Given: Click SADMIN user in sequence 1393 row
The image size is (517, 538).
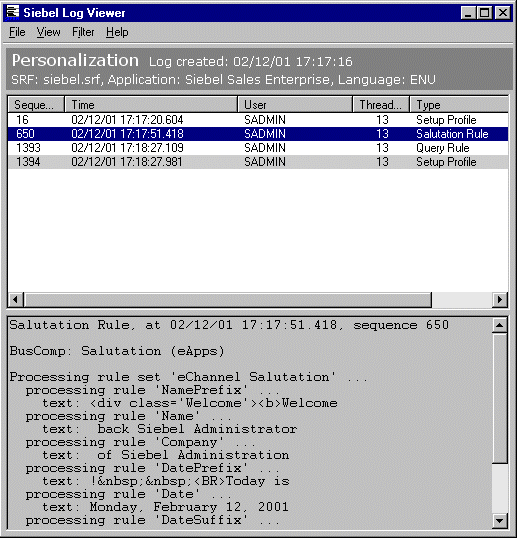Looking at the screenshot, I should (x=265, y=148).
